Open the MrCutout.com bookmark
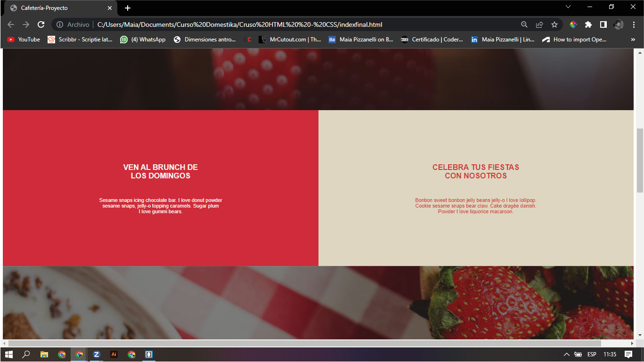 (290, 40)
